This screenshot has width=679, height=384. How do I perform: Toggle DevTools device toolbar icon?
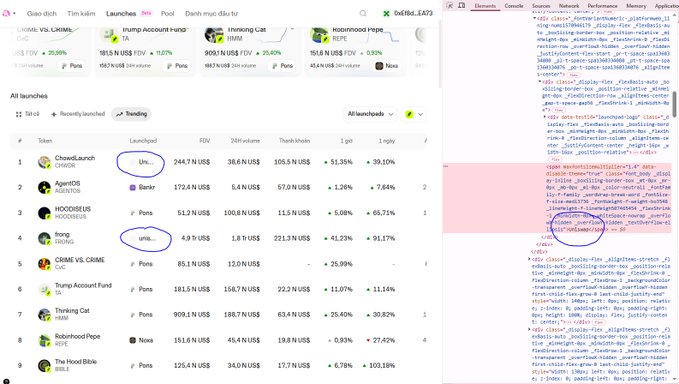[x=462, y=6]
